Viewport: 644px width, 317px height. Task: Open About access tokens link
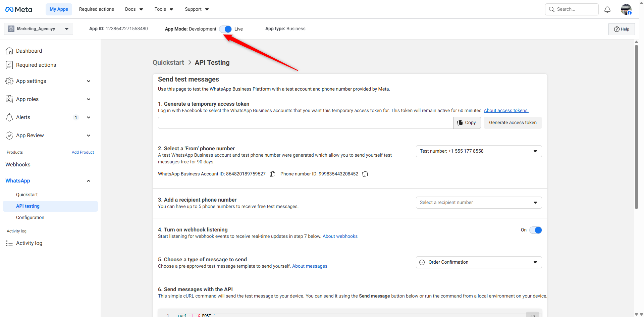(506, 111)
